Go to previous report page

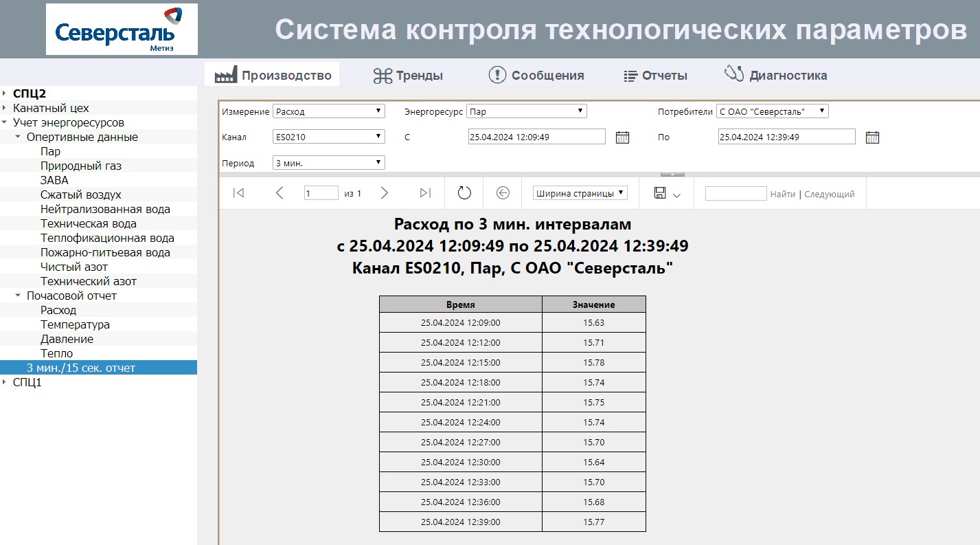[x=280, y=193]
